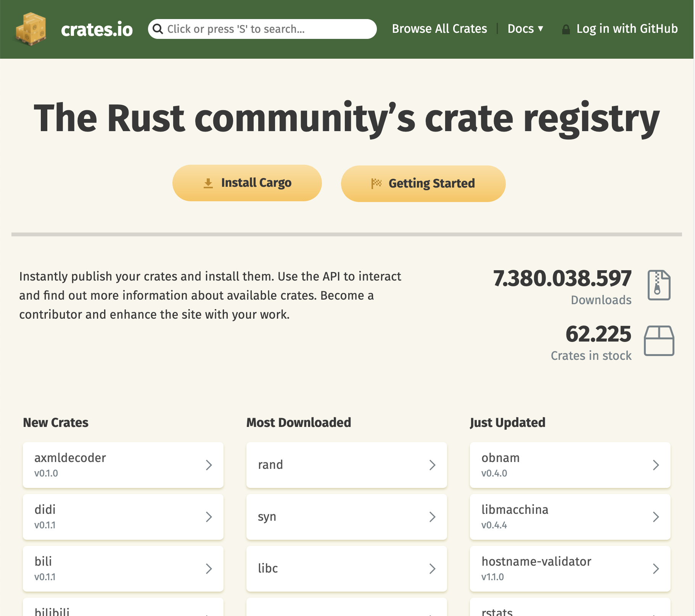The width and height of the screenshot is (695, 616).
Task: Click the 62.225 crates count
Action: (598, 334)
